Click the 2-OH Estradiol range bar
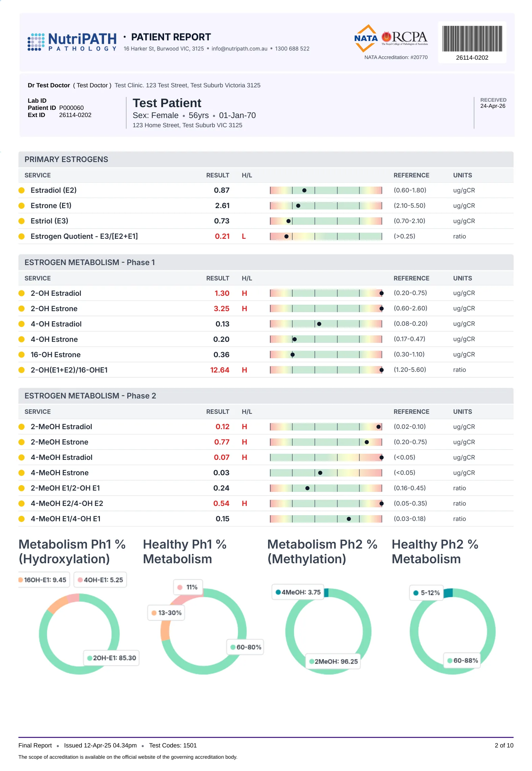 tap(326, 293)
